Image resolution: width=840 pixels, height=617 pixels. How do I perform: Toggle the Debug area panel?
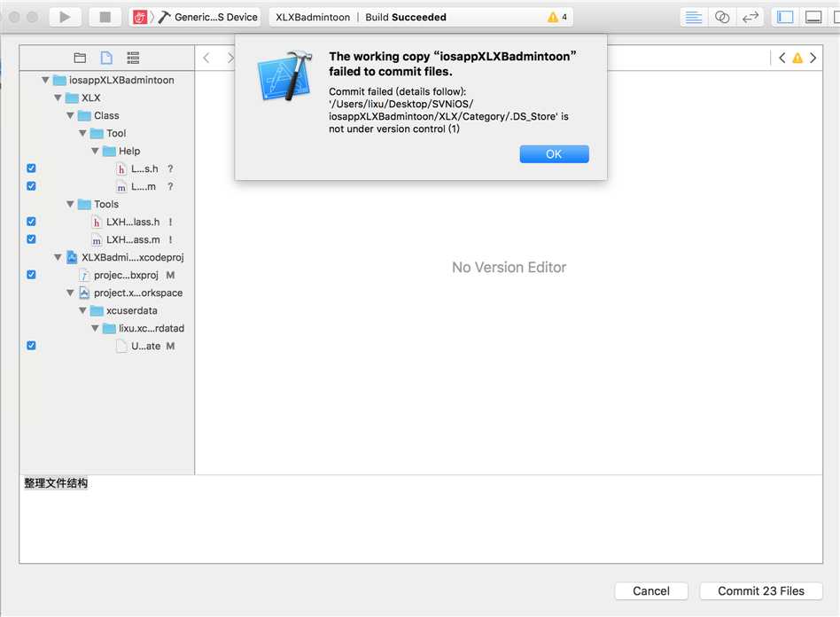[x=813, y=17]
